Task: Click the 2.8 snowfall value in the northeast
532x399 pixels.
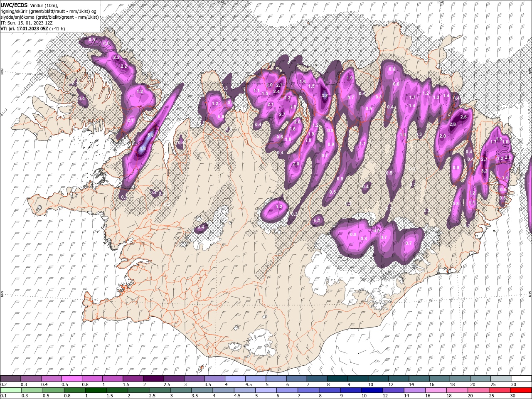Action: [453, 125]
